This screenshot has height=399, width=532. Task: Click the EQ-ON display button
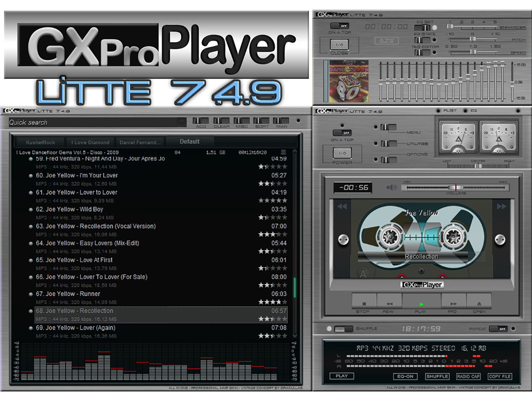405,376
